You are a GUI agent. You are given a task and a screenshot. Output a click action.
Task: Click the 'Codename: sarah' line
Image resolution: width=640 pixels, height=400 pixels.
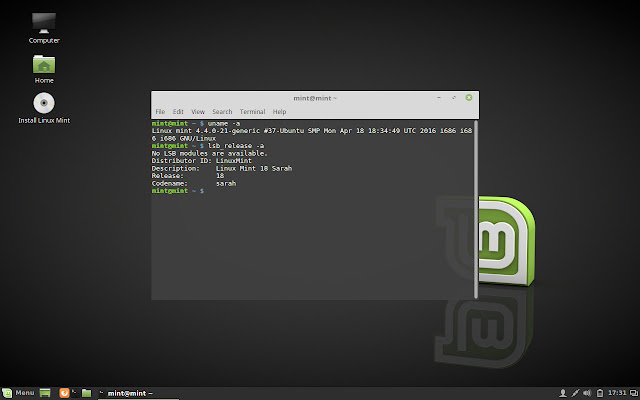194,183
